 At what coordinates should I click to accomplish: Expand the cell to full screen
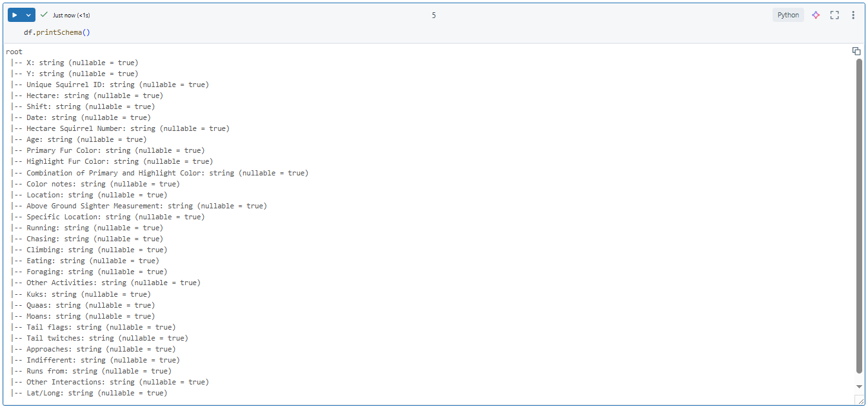point(834,14)
